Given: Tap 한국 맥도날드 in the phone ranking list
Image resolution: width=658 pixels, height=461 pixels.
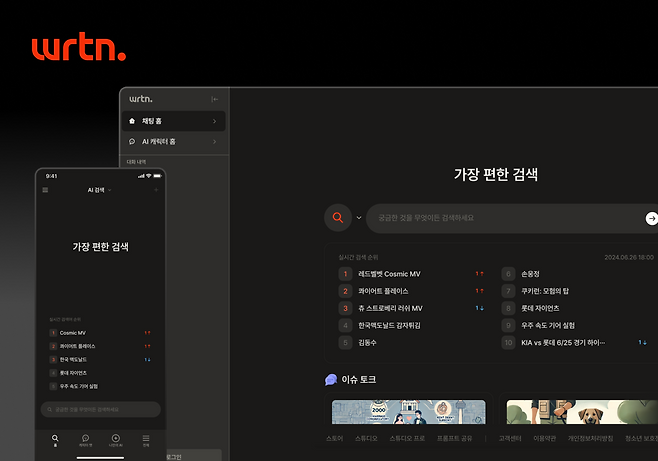Looking at the screenshot, I should pyautogui.click(x=73, y=360).
